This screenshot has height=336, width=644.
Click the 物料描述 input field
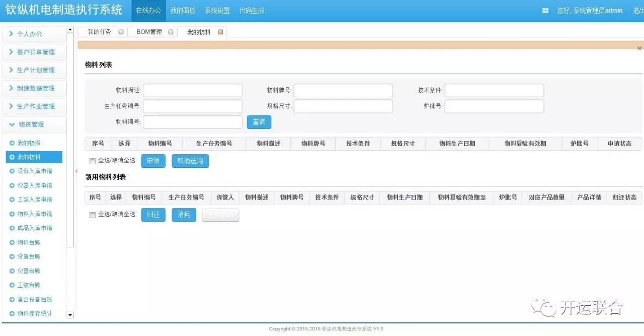[193, 90]
